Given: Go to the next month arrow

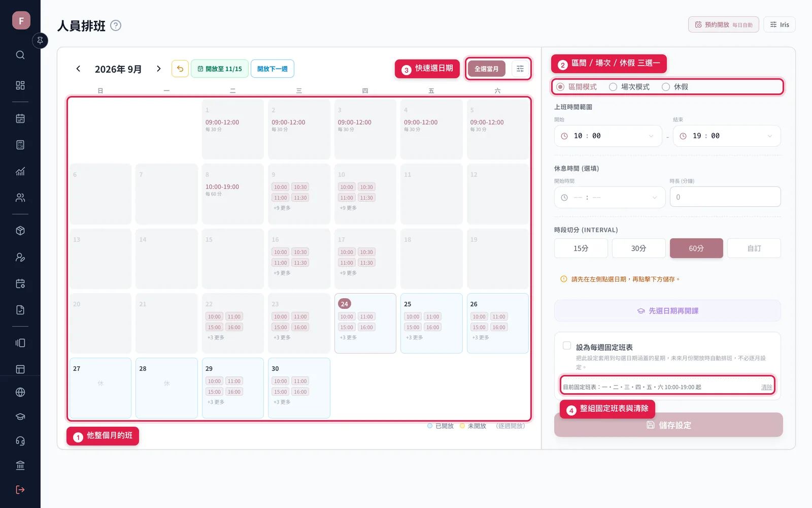Looking at the screenshot, I should (x=159, y=69).
